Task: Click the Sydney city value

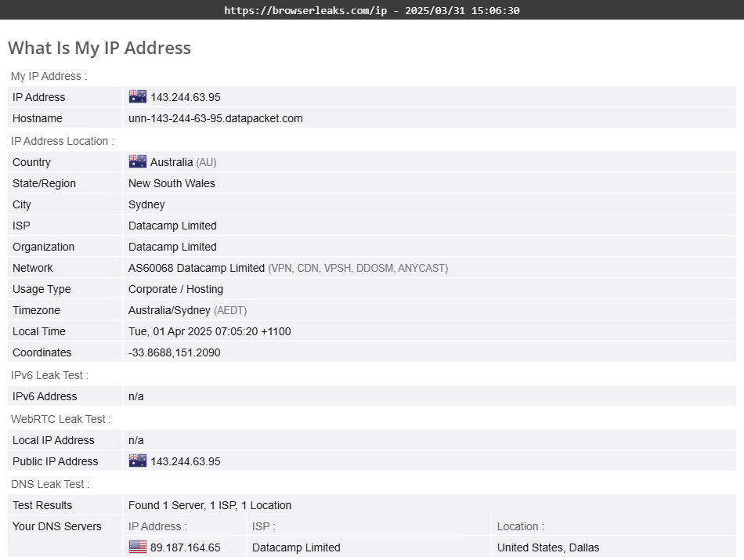Action: (x=146, y=204)
